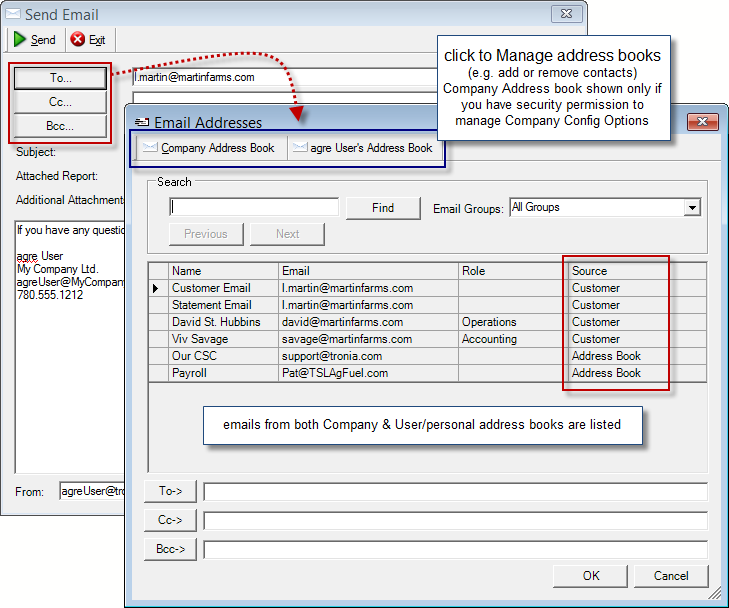The height and width of the screenshot is (608, 729).
Task: Click Exit label in toolbar
Action: 97,40
